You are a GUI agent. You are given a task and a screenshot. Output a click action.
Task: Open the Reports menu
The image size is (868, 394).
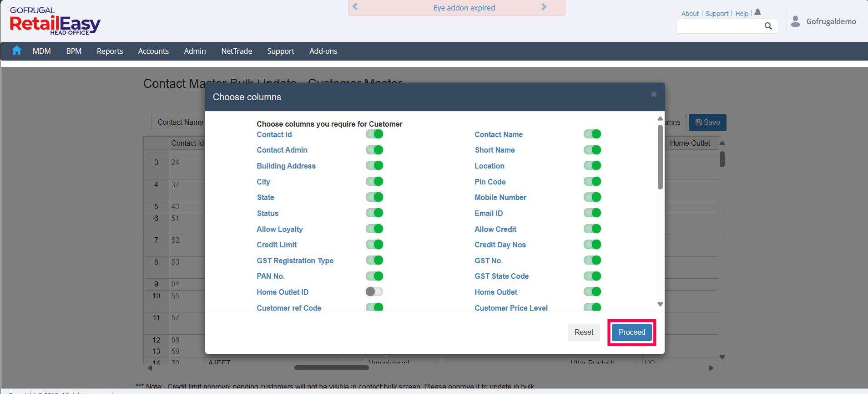click(110, 51)
